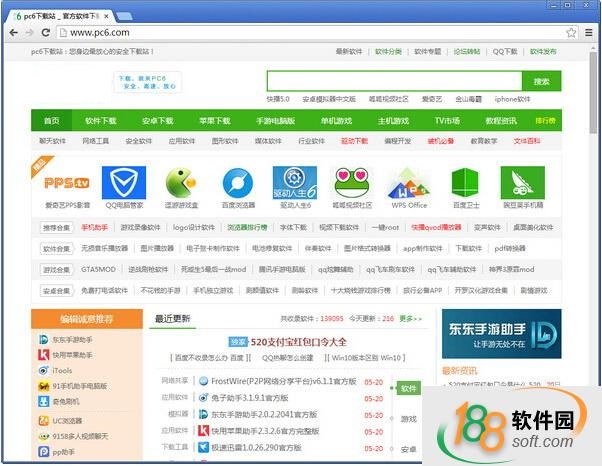
Task: Click 快播5.0 hot search keyword
Action: point(278,99)
